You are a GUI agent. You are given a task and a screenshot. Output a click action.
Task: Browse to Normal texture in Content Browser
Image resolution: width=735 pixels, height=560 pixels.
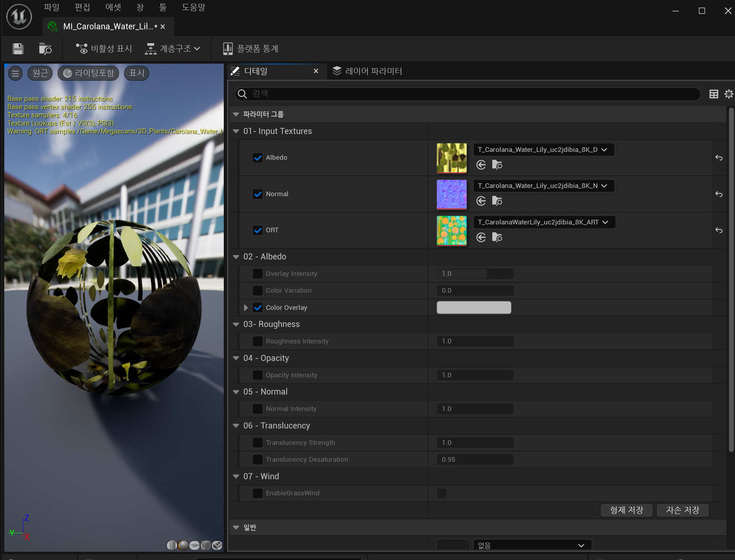497,201
